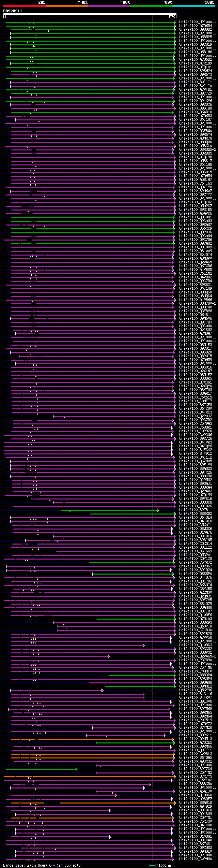Click label UniRef100_B8AGS3

[196, 468]
